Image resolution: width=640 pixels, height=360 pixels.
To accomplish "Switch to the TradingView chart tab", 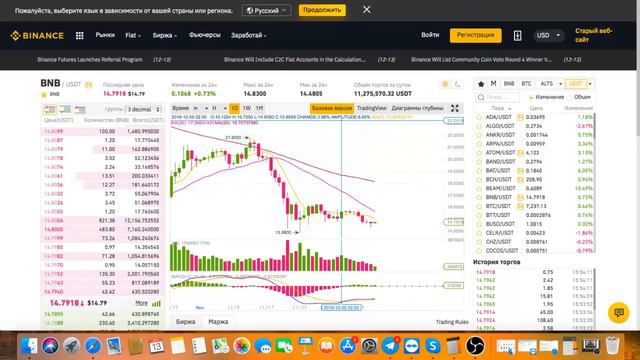I will coord(371,108).
